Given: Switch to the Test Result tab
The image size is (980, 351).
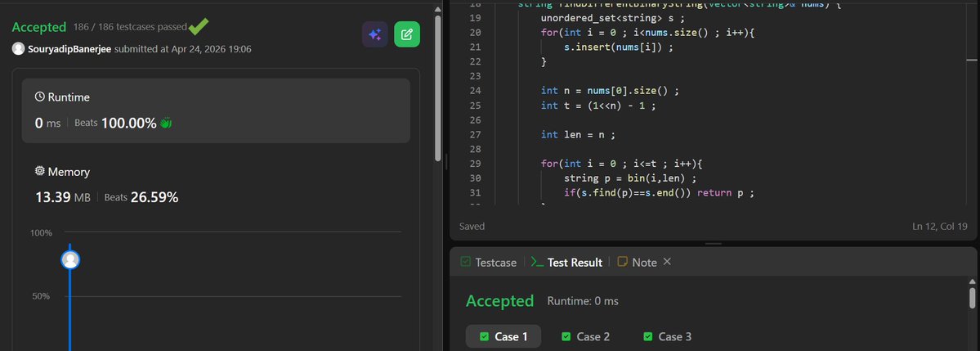Looking at the screenshot, I should (x=566, y=262).
